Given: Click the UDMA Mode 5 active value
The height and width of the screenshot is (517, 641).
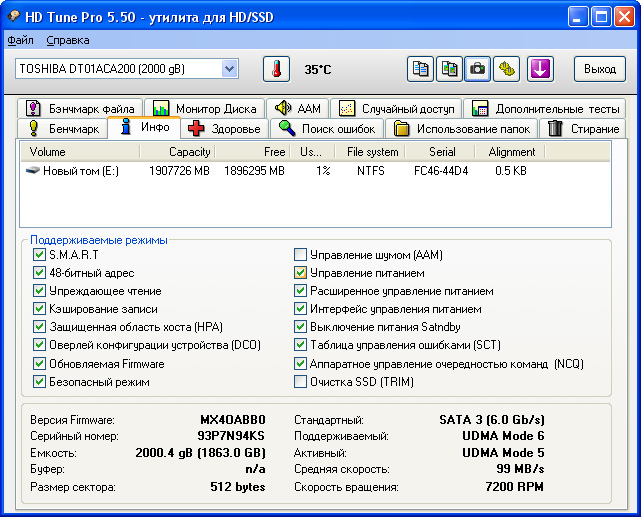Looking at the screenshot, I should 503,453.
